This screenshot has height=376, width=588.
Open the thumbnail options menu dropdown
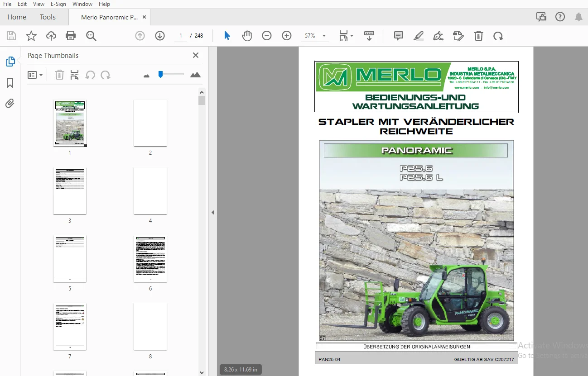[35, 75]
